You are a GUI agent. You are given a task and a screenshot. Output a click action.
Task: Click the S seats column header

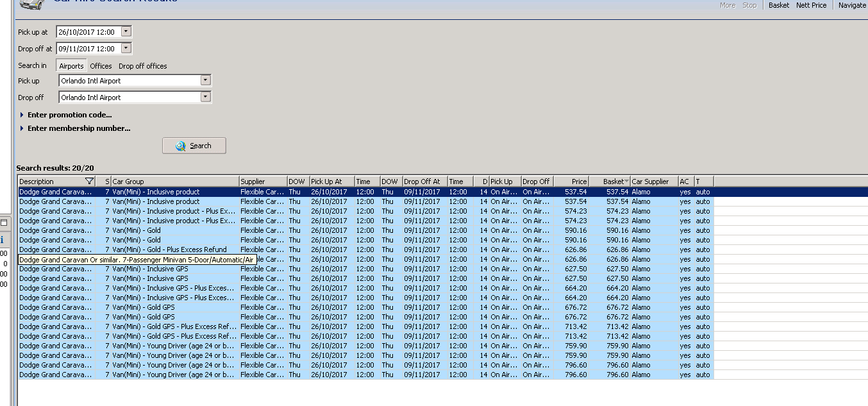103,182
